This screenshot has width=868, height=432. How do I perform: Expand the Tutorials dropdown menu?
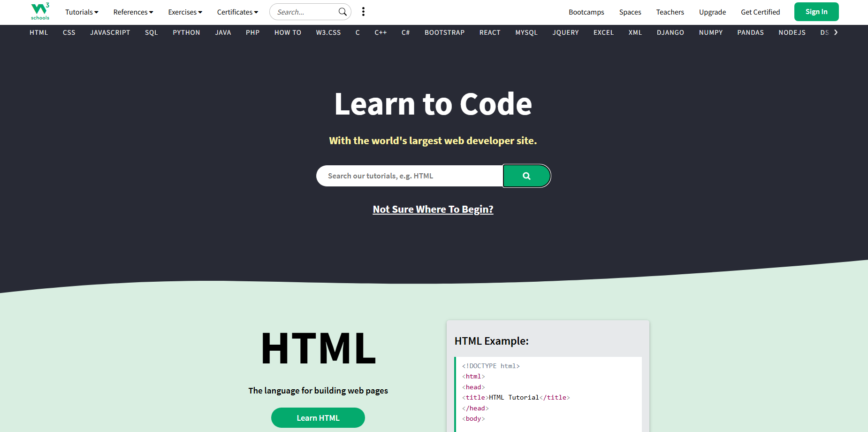(x=82, y=12)
